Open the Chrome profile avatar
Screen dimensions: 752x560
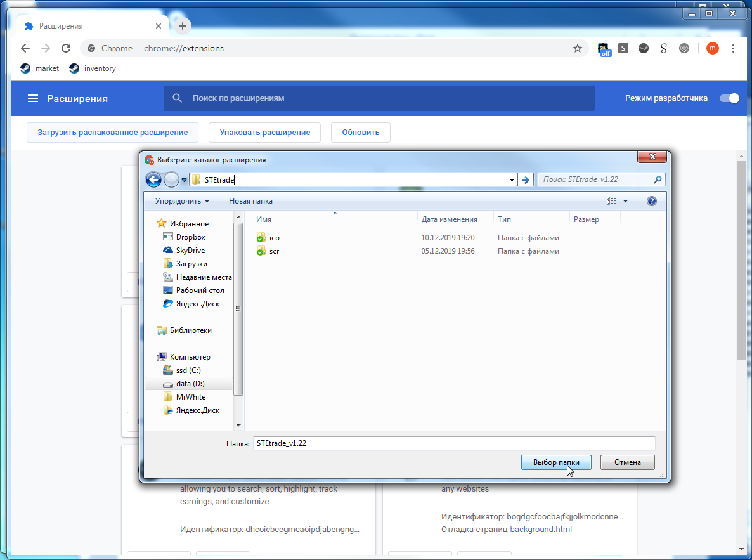713,48
